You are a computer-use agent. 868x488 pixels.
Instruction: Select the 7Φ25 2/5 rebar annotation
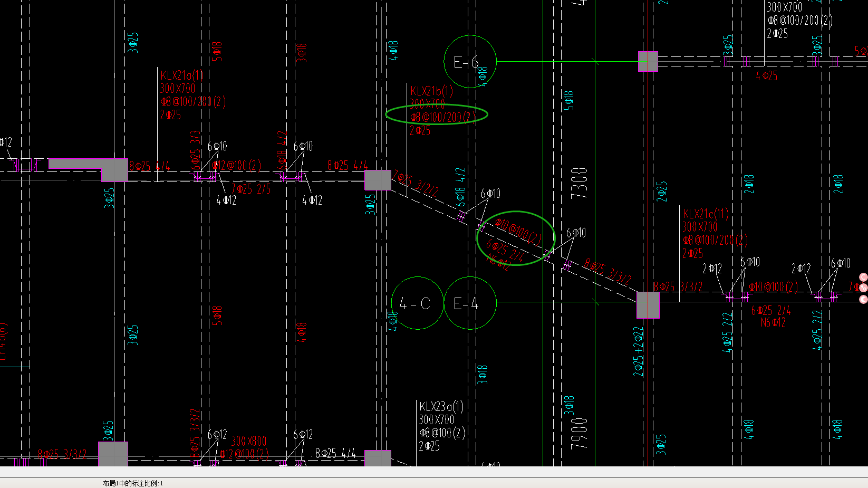[250, 188]
